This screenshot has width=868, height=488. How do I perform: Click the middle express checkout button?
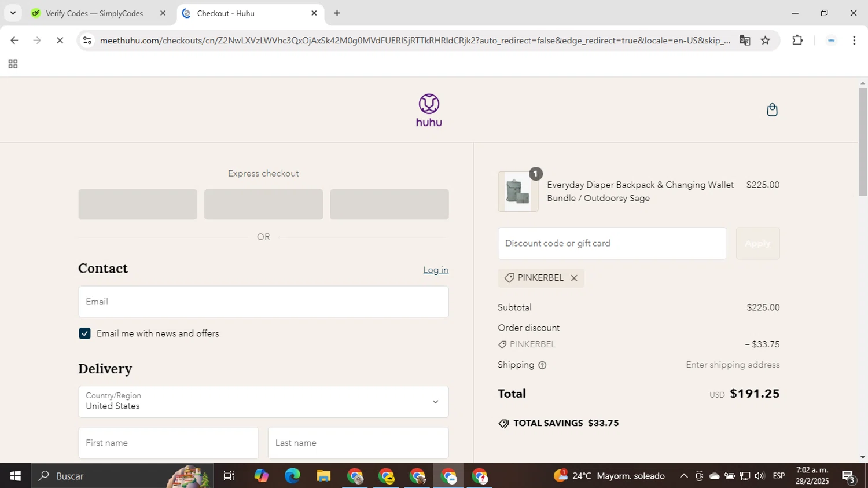point(263,204)
